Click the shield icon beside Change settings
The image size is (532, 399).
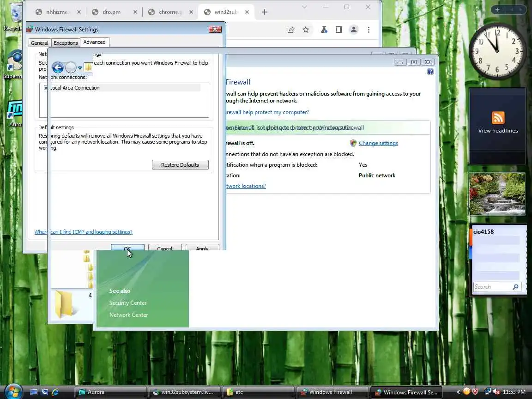pos(353,143)
